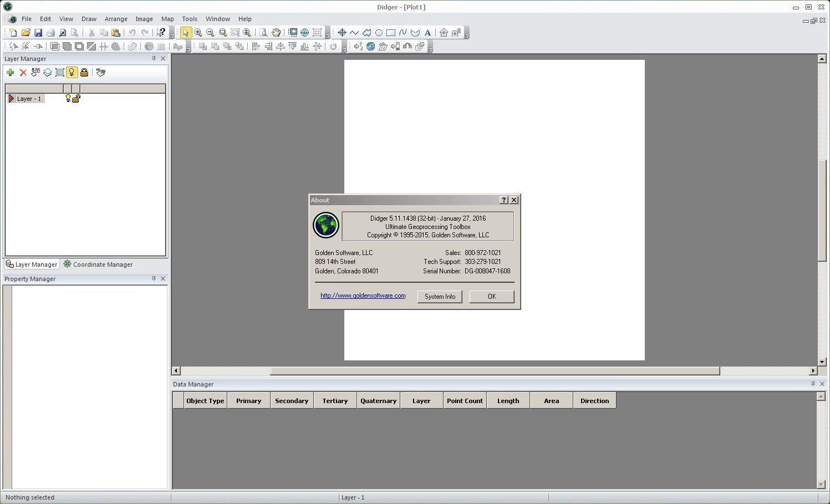Open the Tools menu
Viewport: 830px width, 504px height.
[x=190, y=19]
